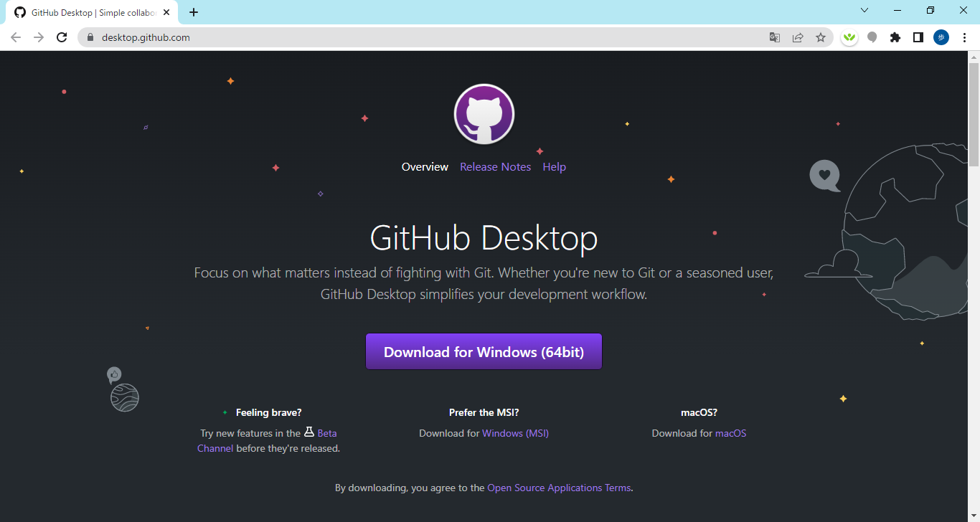View site information via the lock icon

coord(90,37)
